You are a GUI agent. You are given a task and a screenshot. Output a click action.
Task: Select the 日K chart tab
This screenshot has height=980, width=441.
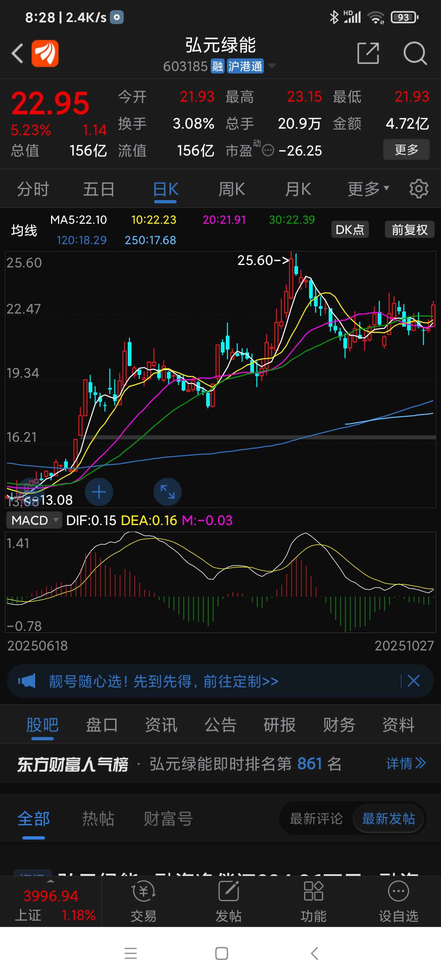coord(165,189)
